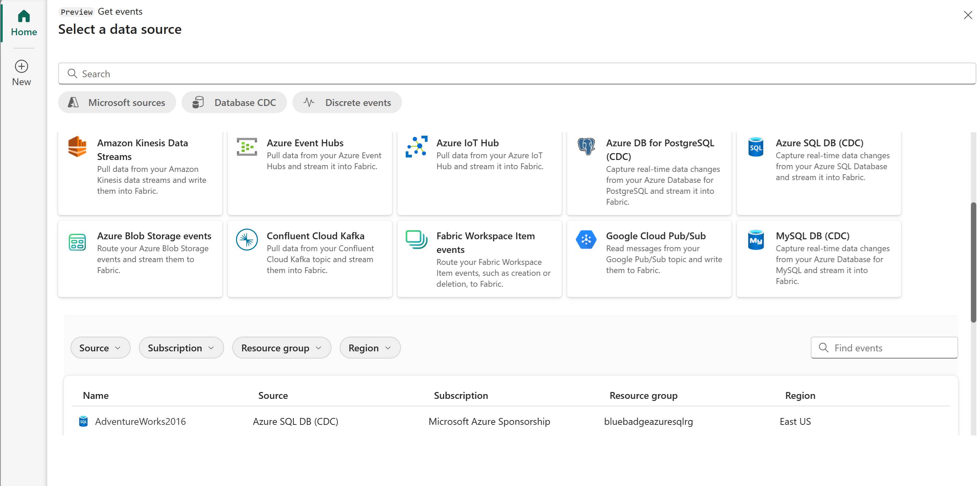This screenshot has height=486, width=980.
Task: Sort by the Region column header
Action: click(800, 395)
